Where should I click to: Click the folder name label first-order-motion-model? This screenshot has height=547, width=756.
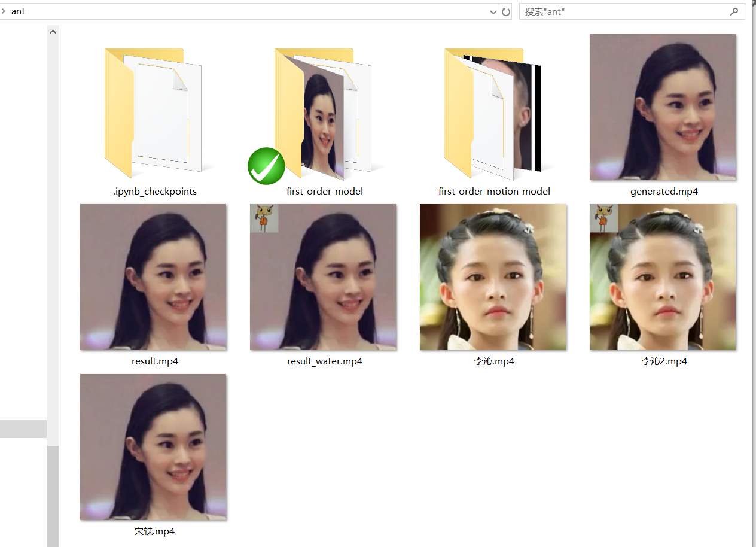point(494,192)
